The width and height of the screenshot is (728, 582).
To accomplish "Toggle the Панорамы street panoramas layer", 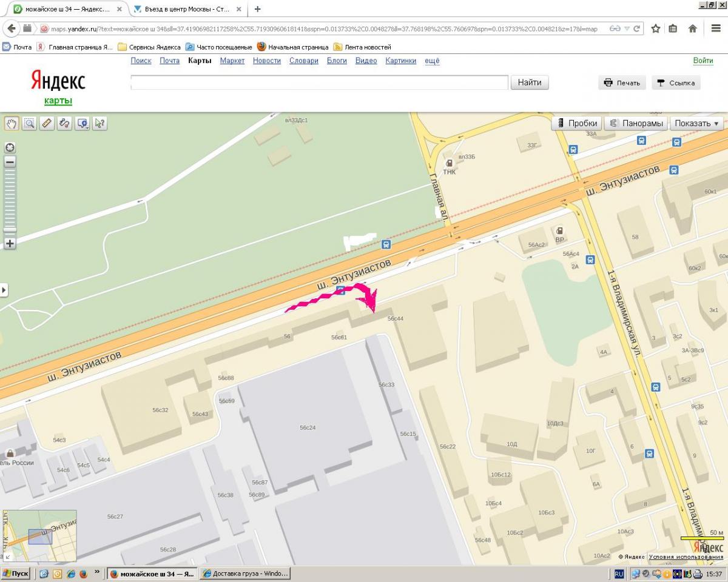I will [x=636, y=123].
